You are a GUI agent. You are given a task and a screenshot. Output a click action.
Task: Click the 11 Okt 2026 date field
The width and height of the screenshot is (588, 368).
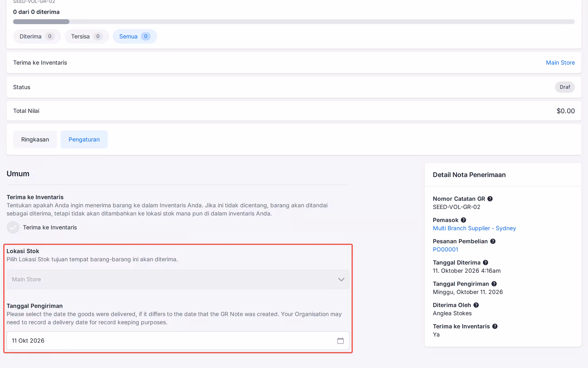[178, 340]
